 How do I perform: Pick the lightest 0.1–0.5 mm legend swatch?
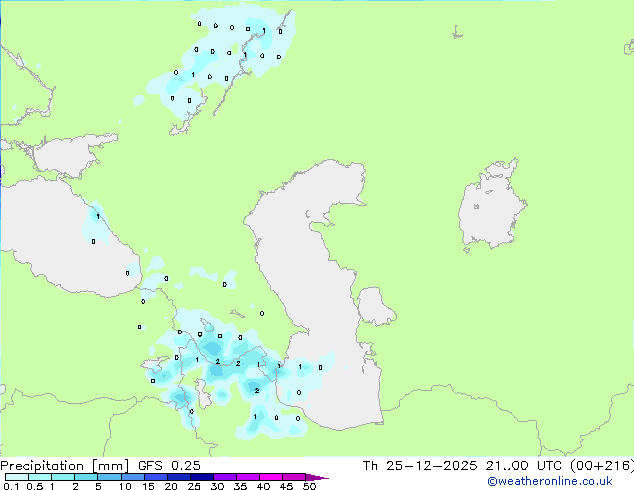click(16, 477)
